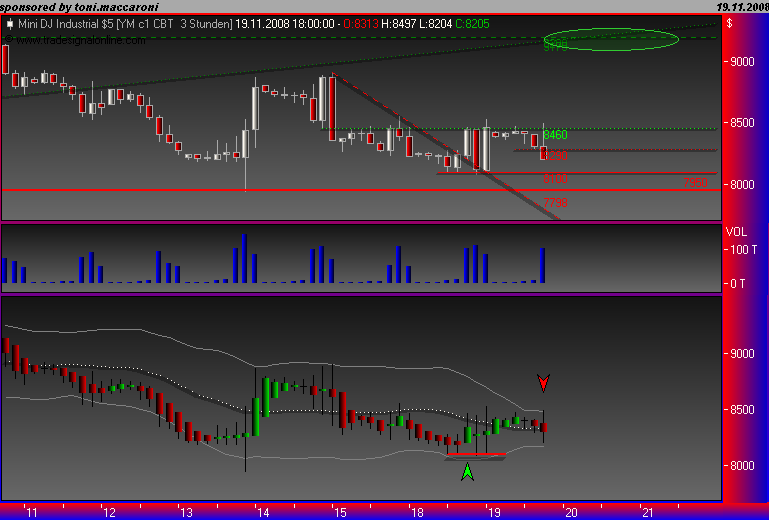Click the red down arrow sell signal
Screen dimensions: 769x520
543,383
